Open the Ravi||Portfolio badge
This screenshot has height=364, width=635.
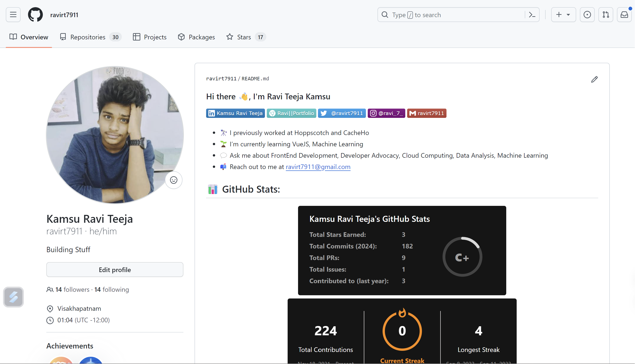pos(292,113)
